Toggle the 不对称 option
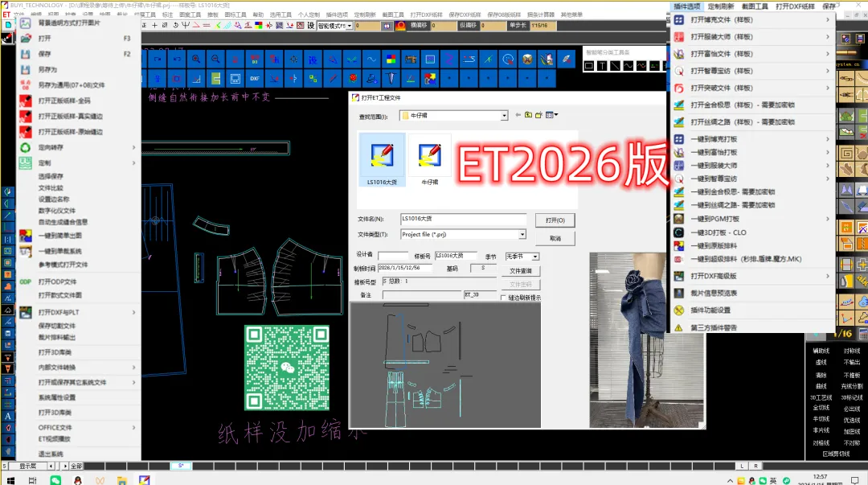The height and width of the screenshot is (485, 868). 851,443
